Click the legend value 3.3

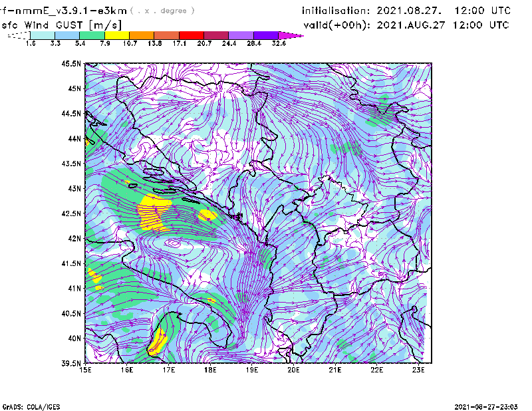[55, 43]
